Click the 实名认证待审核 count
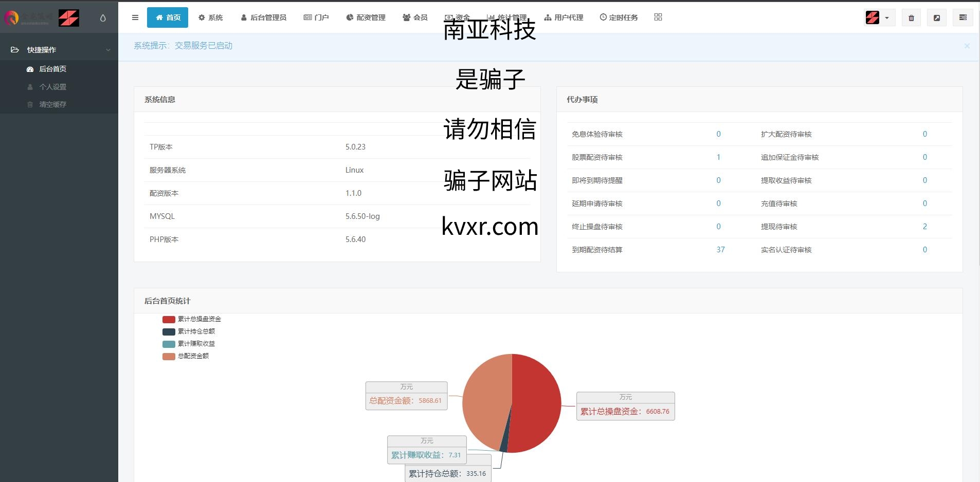980x482 pixels. pos(924,250)
